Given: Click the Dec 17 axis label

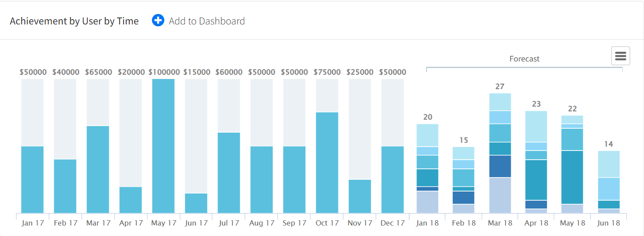Looking at the screenshot, I should pos(393,223).
